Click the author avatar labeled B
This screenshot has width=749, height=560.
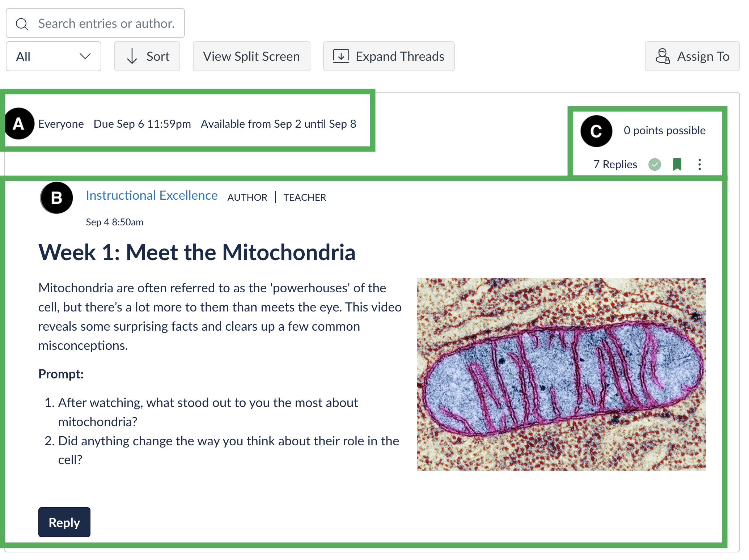56,198
